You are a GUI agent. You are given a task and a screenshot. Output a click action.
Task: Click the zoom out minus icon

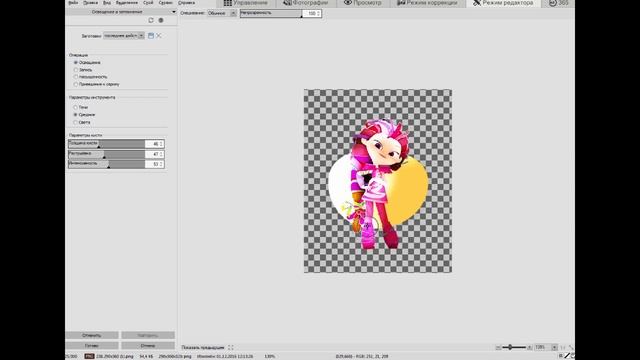498,347
